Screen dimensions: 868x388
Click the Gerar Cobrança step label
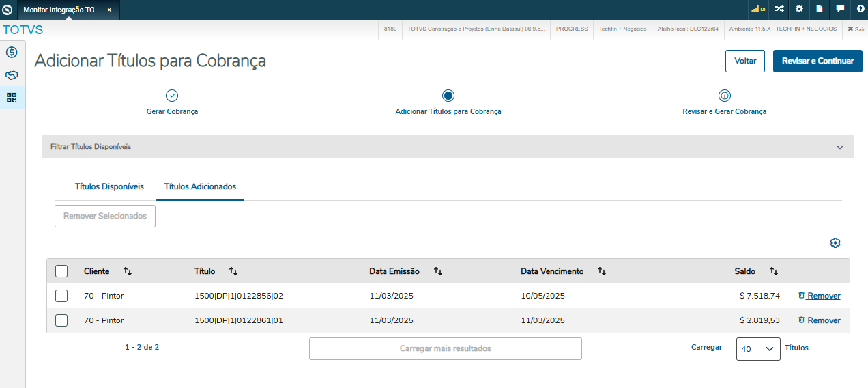pyautogui.click(x=173, y=111)
